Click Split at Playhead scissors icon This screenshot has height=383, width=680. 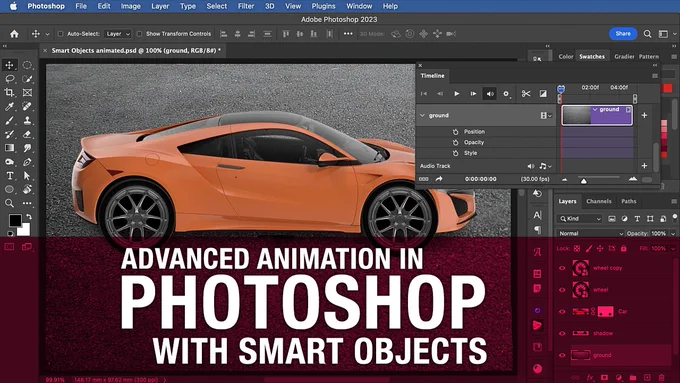(x=526, y=94)
